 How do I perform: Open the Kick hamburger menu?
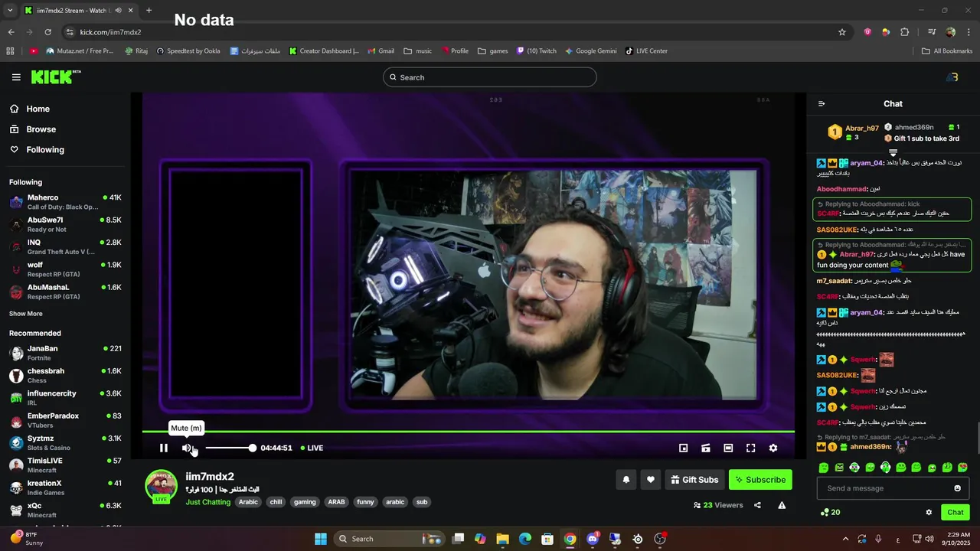[x=16, y=77]
